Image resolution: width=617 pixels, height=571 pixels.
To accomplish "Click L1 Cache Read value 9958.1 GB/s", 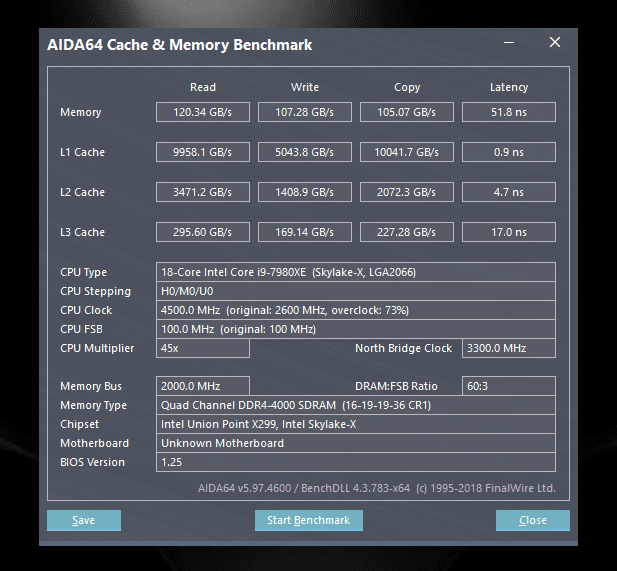I will [203, 152].
